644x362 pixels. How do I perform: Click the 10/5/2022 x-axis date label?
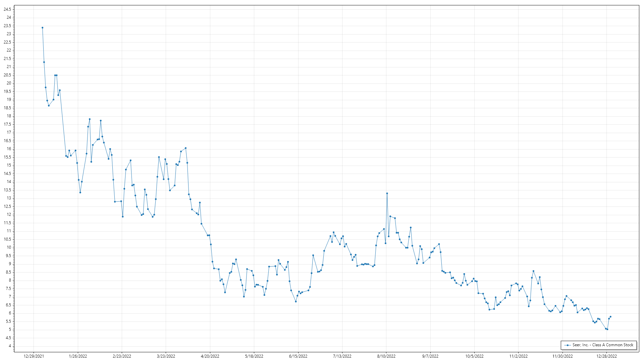click(x=474, y=356)
